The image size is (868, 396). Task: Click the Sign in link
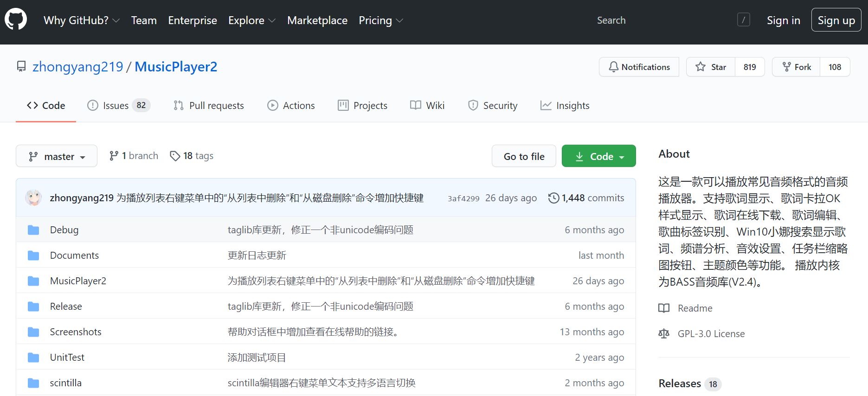(784, 20)
